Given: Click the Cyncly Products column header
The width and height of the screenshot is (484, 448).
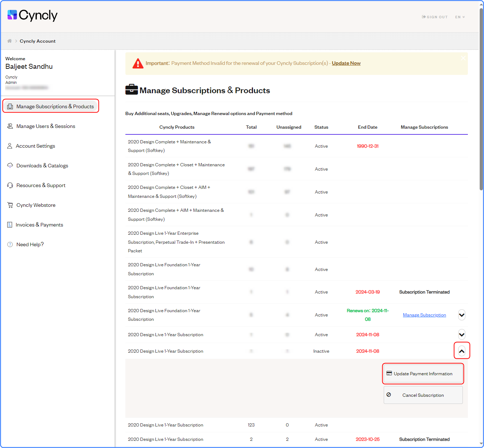Looking at the screenshot, I should coord(177,127).
